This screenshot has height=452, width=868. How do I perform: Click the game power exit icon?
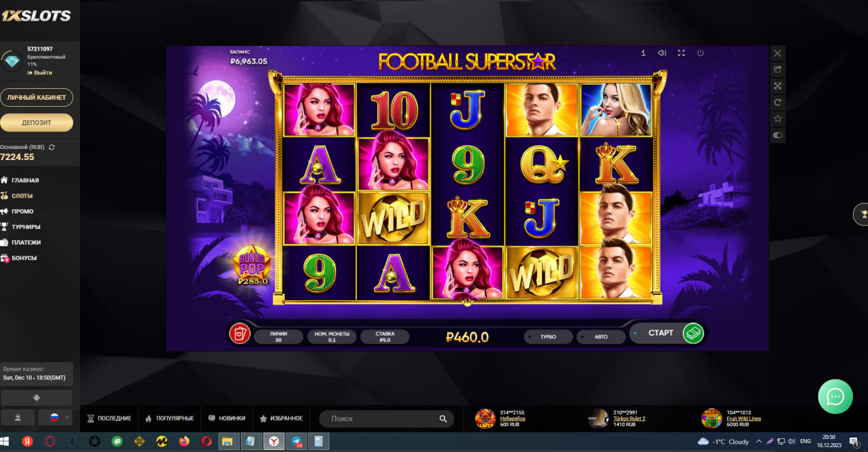[700, 53]
